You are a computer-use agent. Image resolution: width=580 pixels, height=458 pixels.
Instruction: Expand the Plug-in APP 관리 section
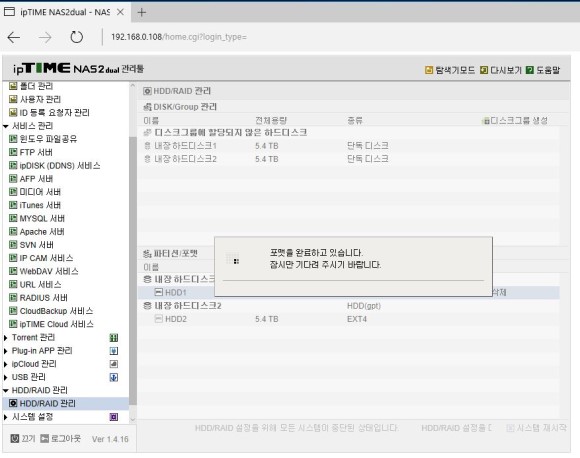[6, 351]
